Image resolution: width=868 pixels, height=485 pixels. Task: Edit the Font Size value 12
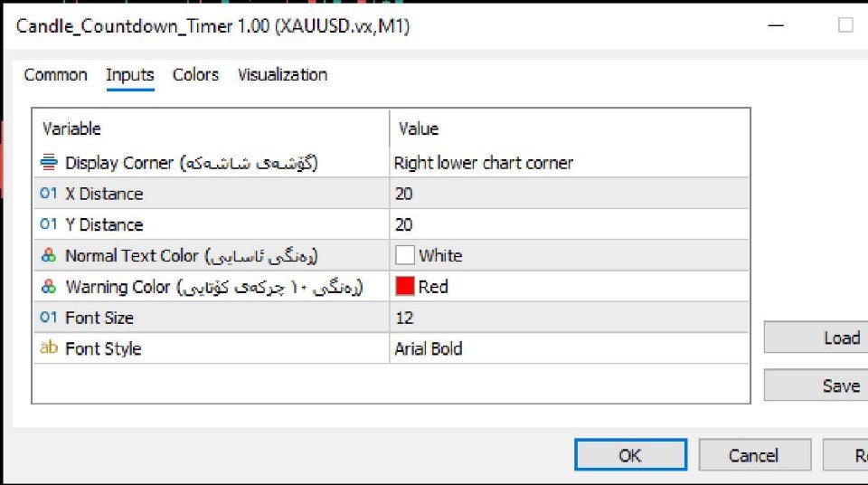[x=569, y=318]
